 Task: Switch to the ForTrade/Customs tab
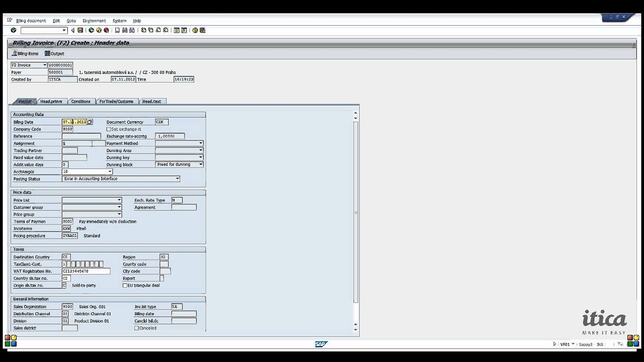(116, 102)
